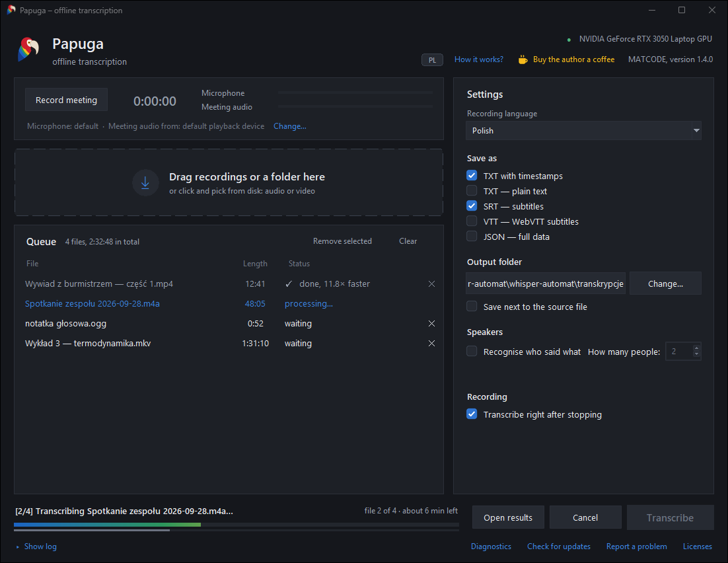Clear the queue

tap(408, 241)
